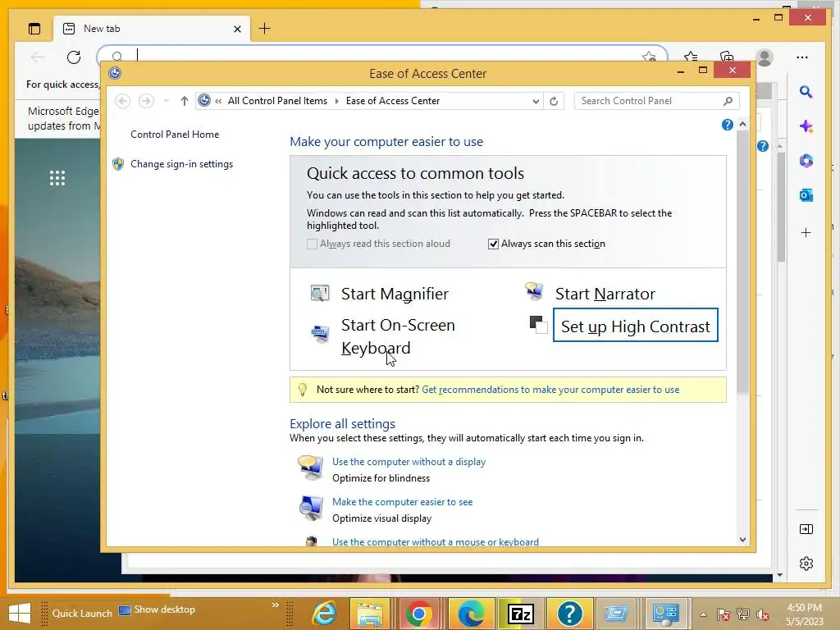This screenshot has height=630, width=840.
Task: Open Internet Explorer from taskbar
Action: pos(325,614)
